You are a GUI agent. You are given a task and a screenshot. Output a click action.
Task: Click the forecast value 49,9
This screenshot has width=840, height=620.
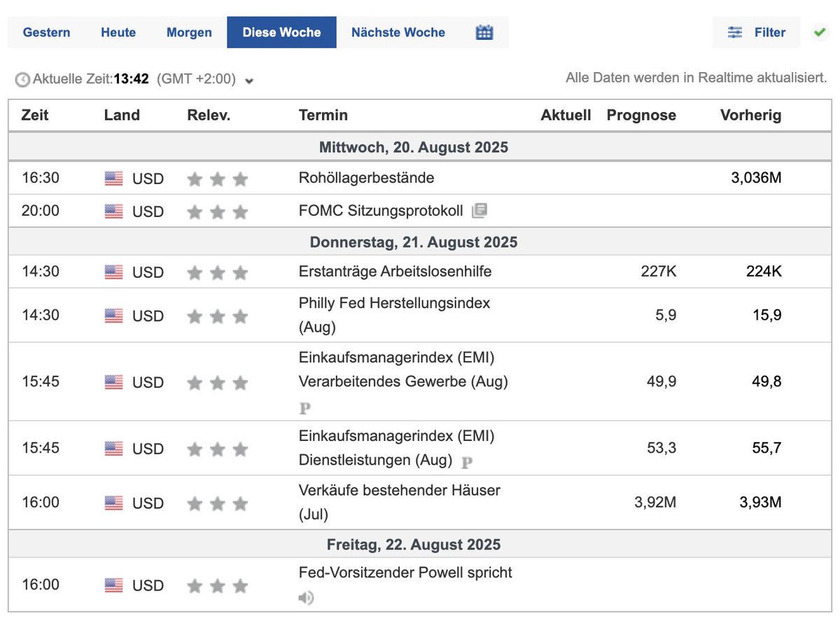click(x=661, y=381)
